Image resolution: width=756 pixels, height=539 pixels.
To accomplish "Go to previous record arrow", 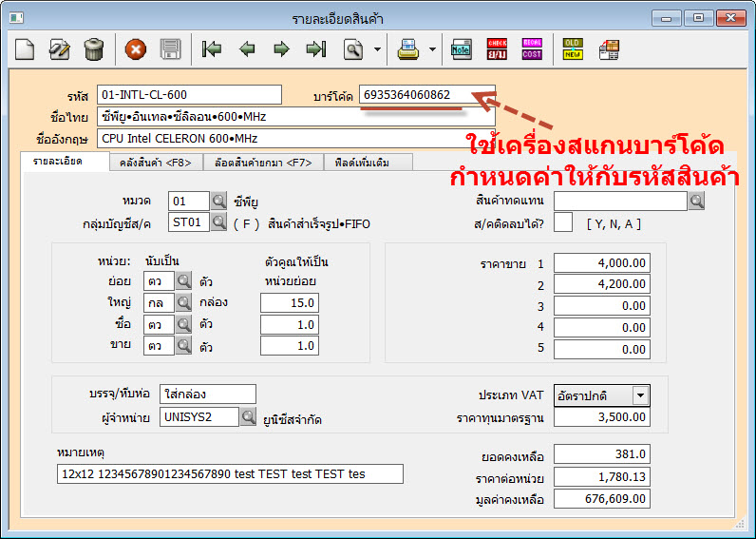I will click(247, 49).
